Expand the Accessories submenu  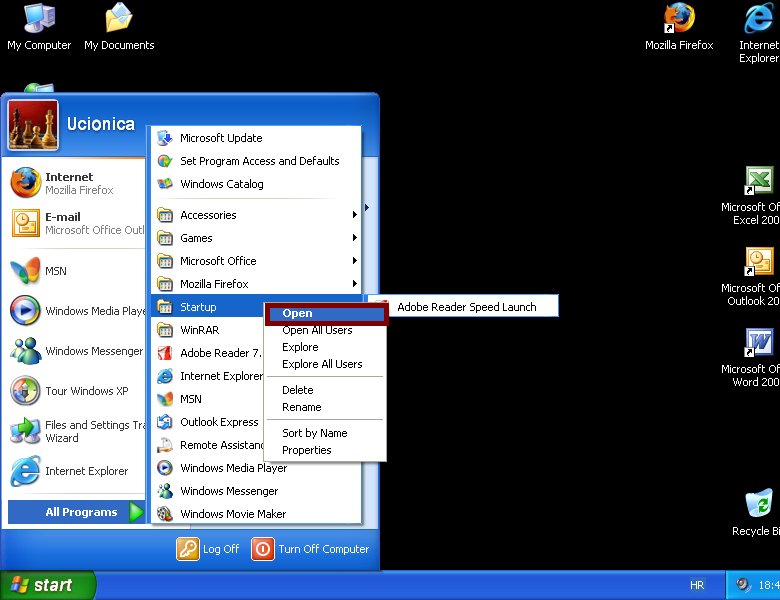256,215
